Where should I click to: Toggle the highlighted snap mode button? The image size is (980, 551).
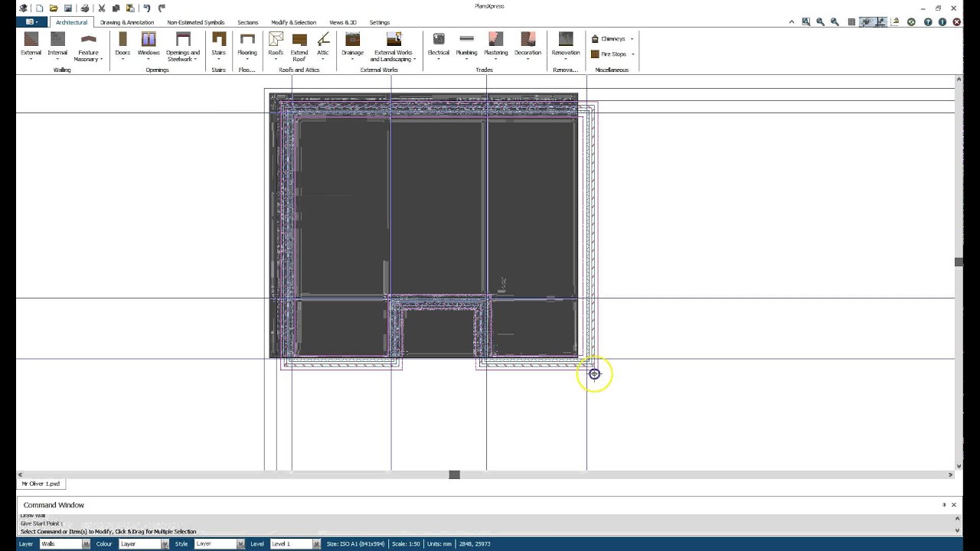866,22
